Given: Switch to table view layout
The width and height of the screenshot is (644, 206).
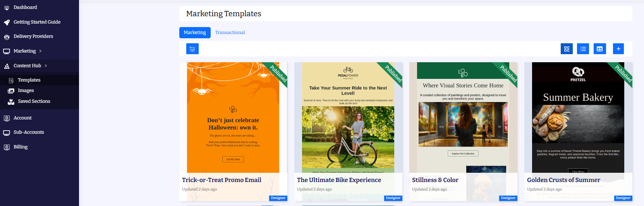Looking at the screenshot, I should [599, 49].
